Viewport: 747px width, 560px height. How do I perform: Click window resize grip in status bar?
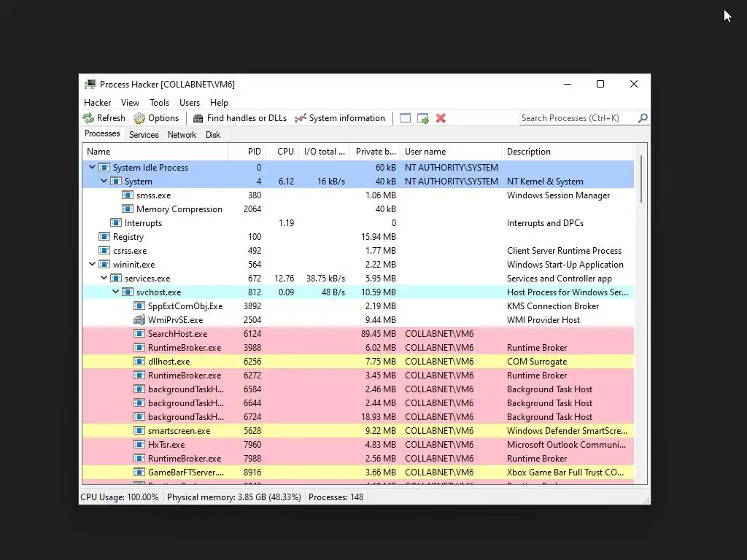(x=646, y=500)
